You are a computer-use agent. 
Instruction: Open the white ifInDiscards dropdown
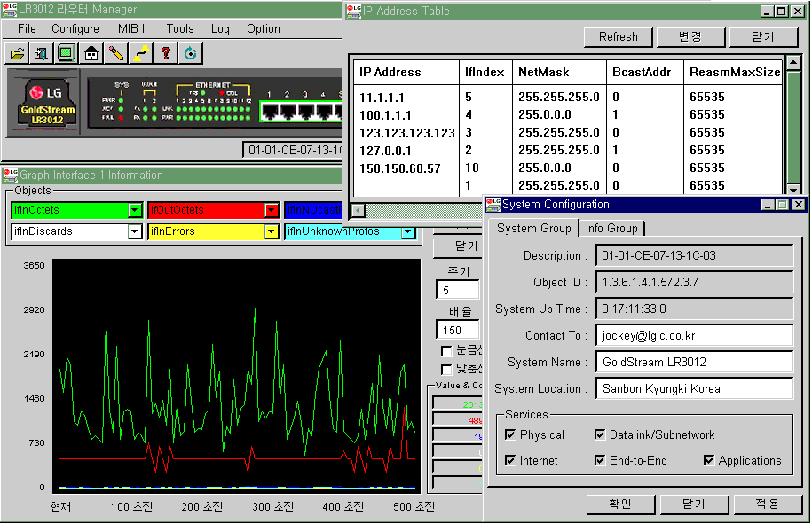click(135, 231)
